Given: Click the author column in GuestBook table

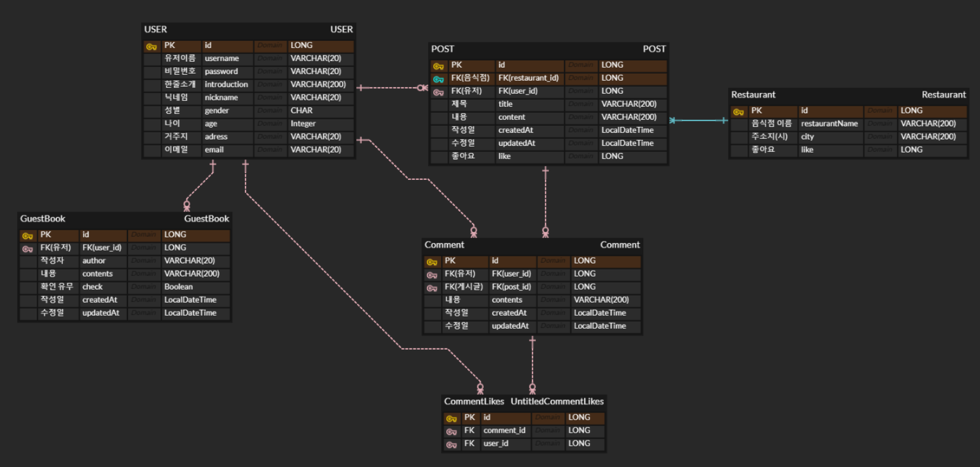Looking at the screenshot, I should 94,260.
